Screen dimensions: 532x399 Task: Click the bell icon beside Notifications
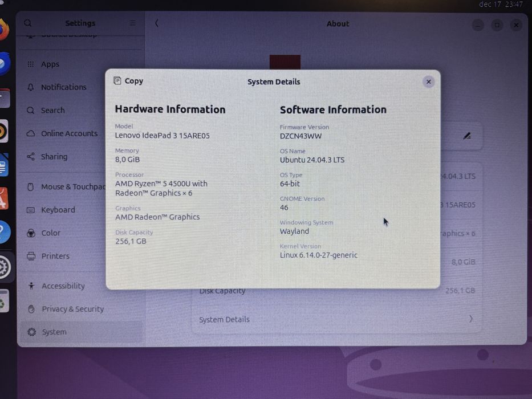pyautogui.click(x=31, y=87)
